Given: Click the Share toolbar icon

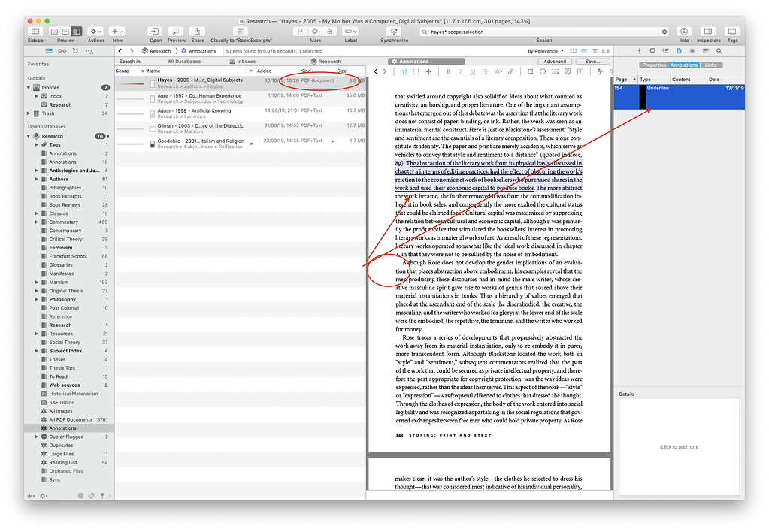Looking at the screenshot, I should (198, 32).
